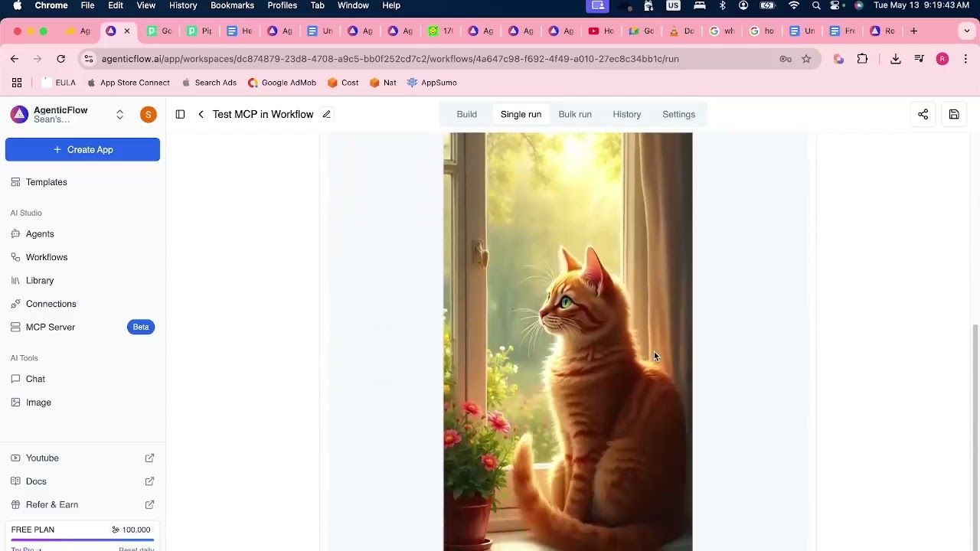Open the password key icon in address bar
The image size is (980, 551).
coord(786,59)
